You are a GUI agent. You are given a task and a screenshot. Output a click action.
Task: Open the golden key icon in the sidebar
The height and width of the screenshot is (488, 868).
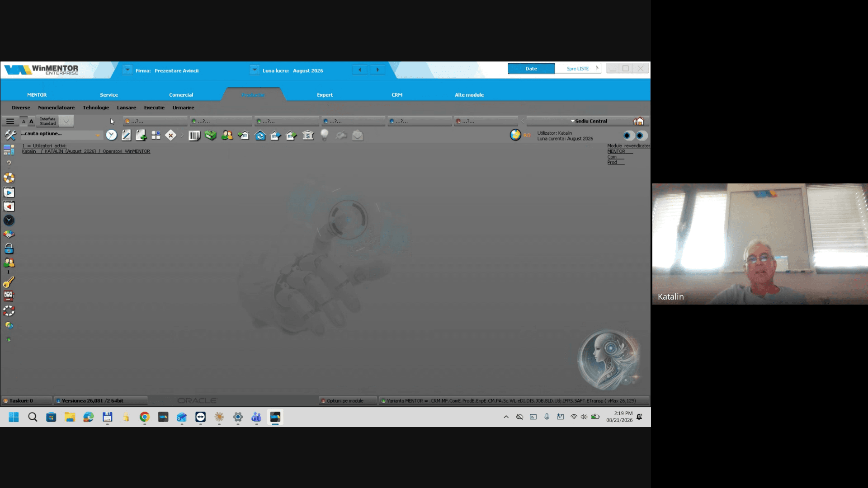click(x=9, y=282)
